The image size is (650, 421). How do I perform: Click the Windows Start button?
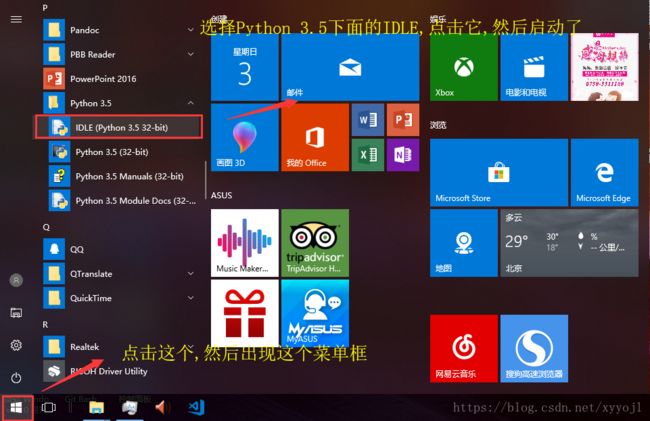click(16, 408)
